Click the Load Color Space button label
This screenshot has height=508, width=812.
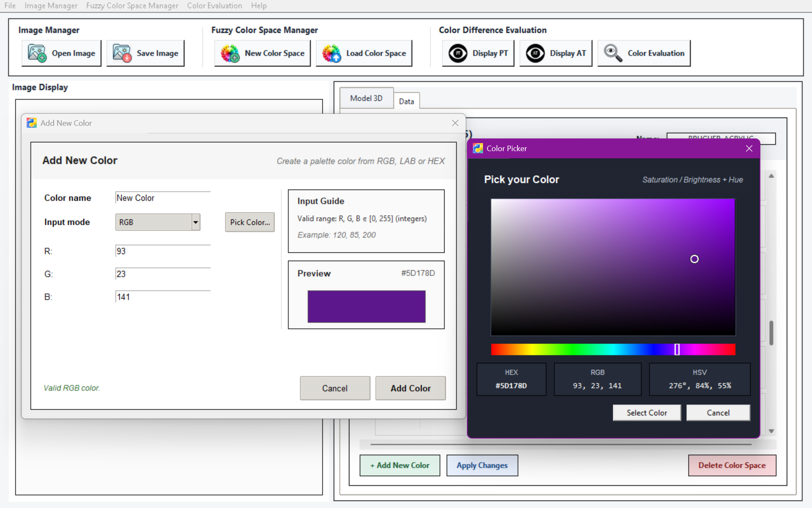coord(376,53)
